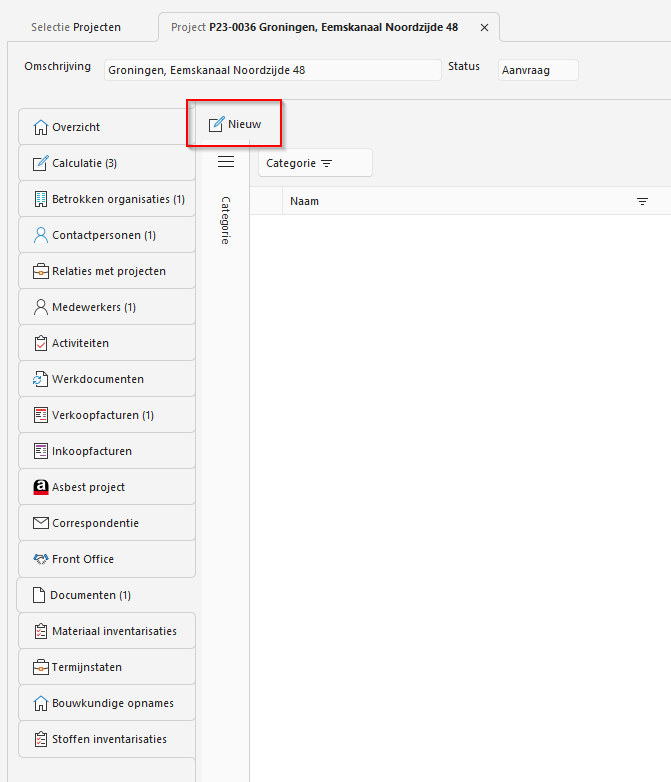Open the Activiteiten section
The width and height of the screenshot is (671, 782).
pyautogui.click(x=107, y=343)
